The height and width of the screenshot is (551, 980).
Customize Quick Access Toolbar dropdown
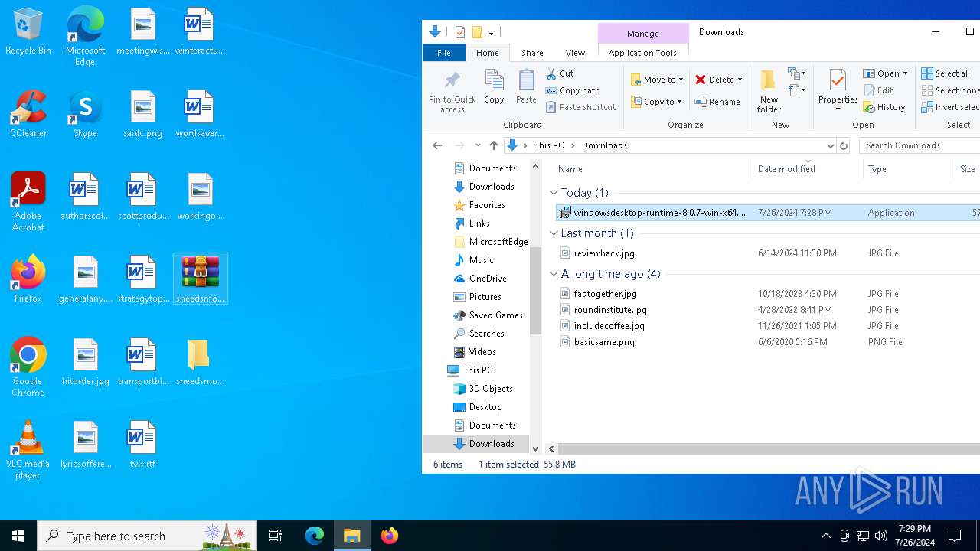pos(491,32)
